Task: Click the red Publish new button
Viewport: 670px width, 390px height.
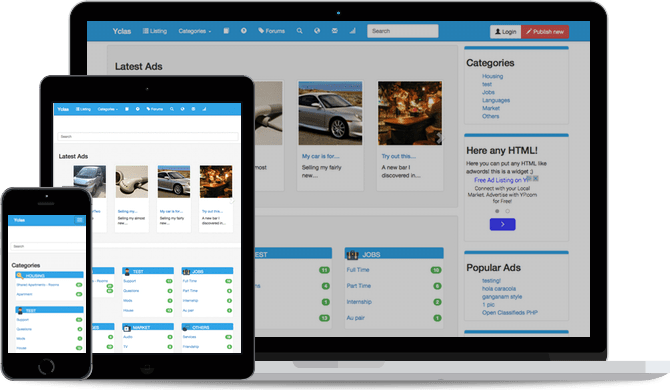Action: coord(545,32)
